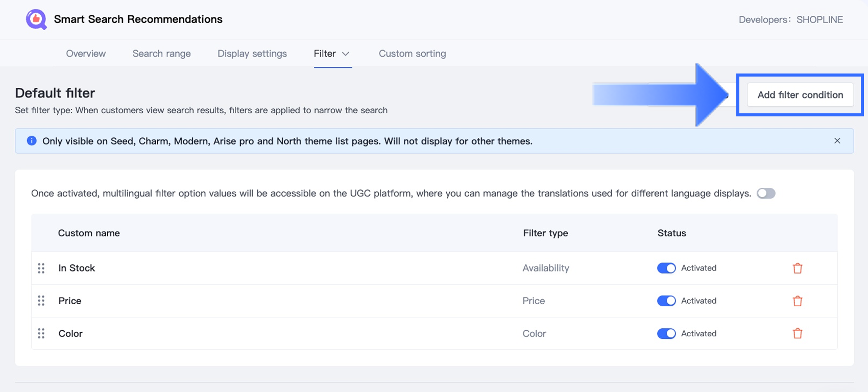Delete the In Stock filter row
Image resolution: width=868 pixels, height=392 pixels.
(x=797, y=268)
